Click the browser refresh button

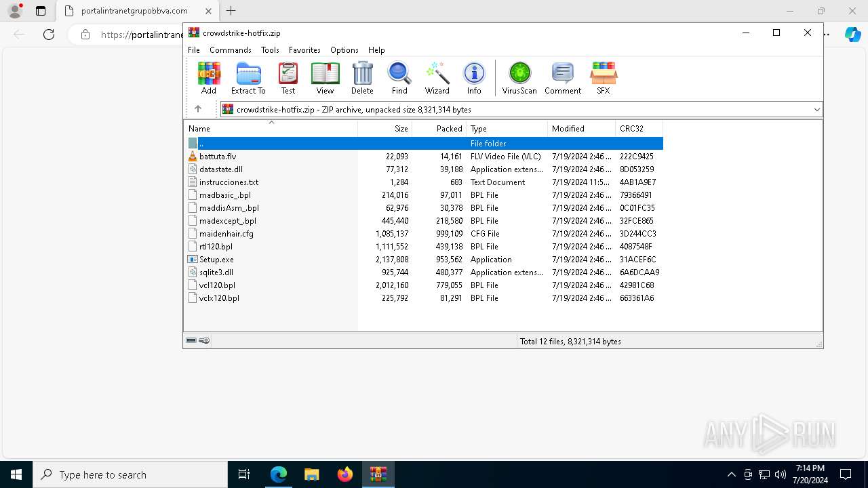point(49,35)
